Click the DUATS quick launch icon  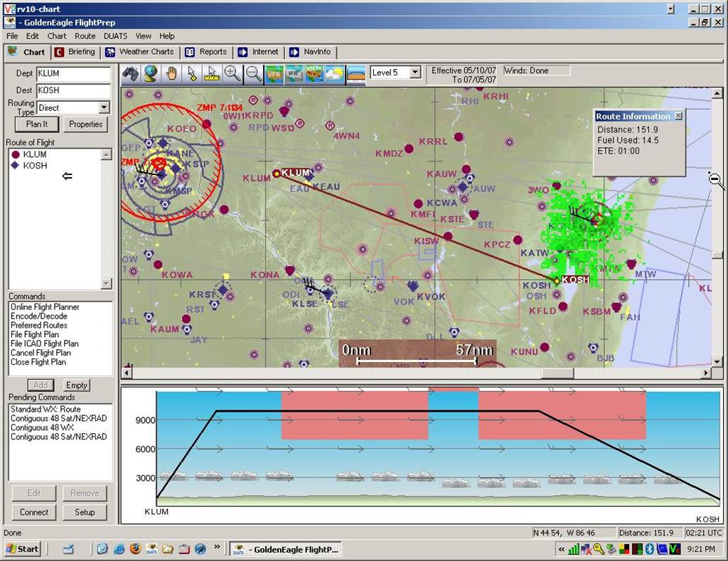click(151, 549)
